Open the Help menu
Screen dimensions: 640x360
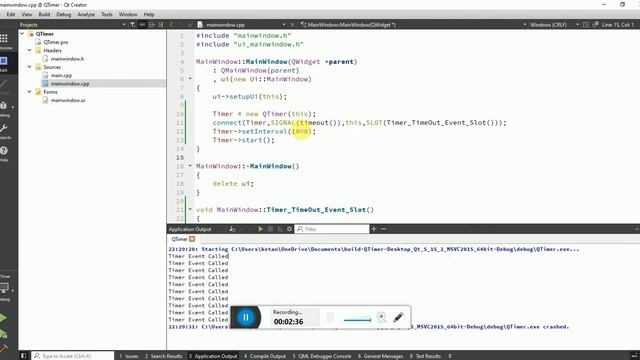click(149, 14)
